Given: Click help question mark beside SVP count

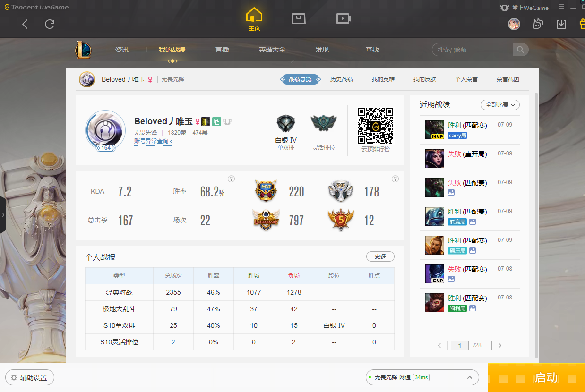Looking at the screenshot, I should click(x=395, y=179).
